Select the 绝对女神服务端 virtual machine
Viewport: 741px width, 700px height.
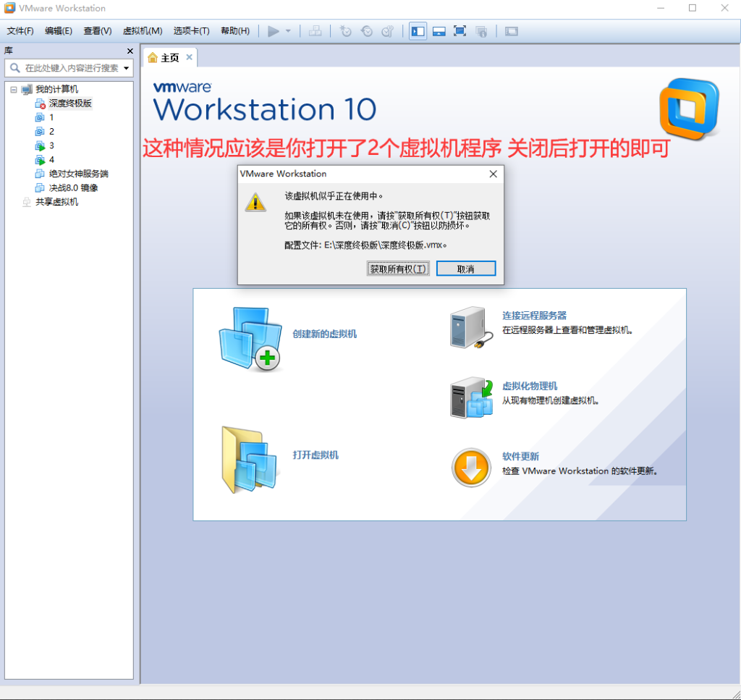point(78,174)
